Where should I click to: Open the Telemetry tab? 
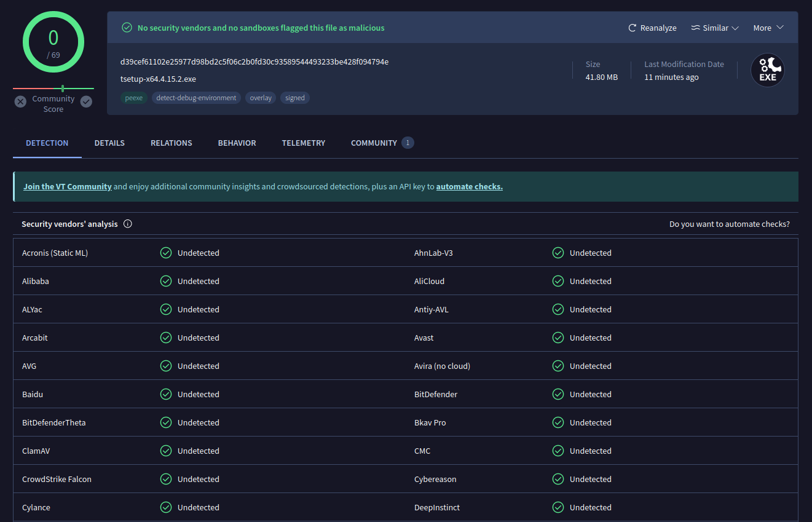[304, 143]
